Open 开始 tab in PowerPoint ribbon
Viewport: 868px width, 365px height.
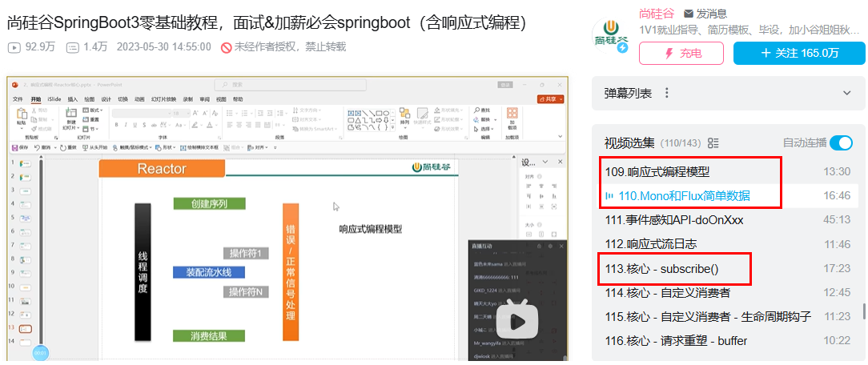36,99
